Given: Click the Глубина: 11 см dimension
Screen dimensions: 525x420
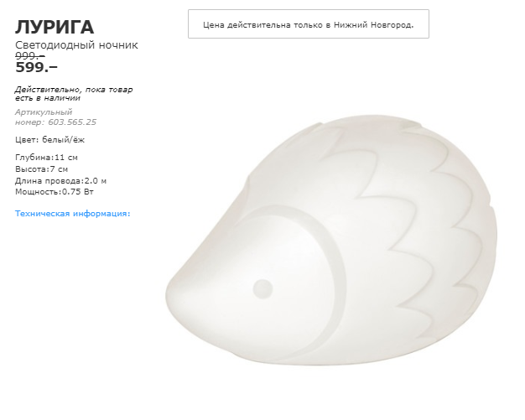Looking at the screenshot, I should tap(46, 158).
